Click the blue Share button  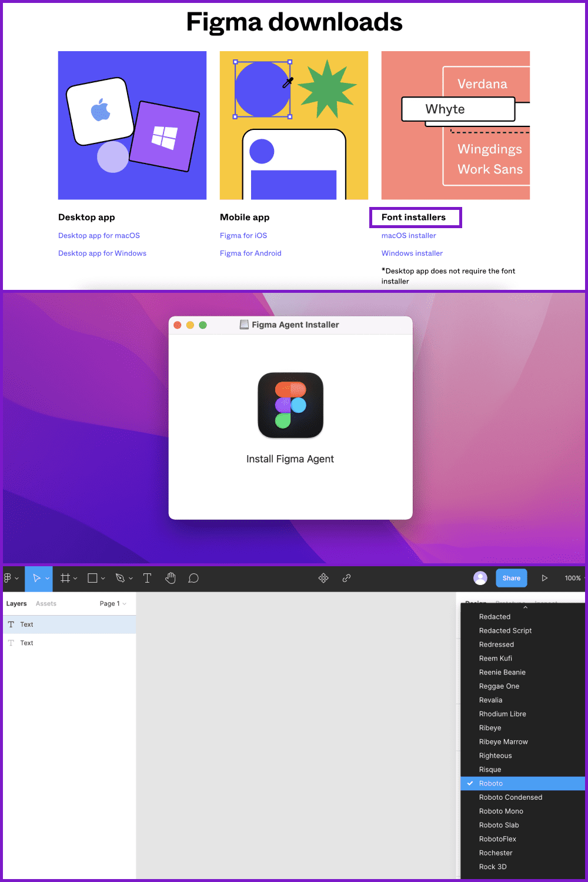click(512, 578)
